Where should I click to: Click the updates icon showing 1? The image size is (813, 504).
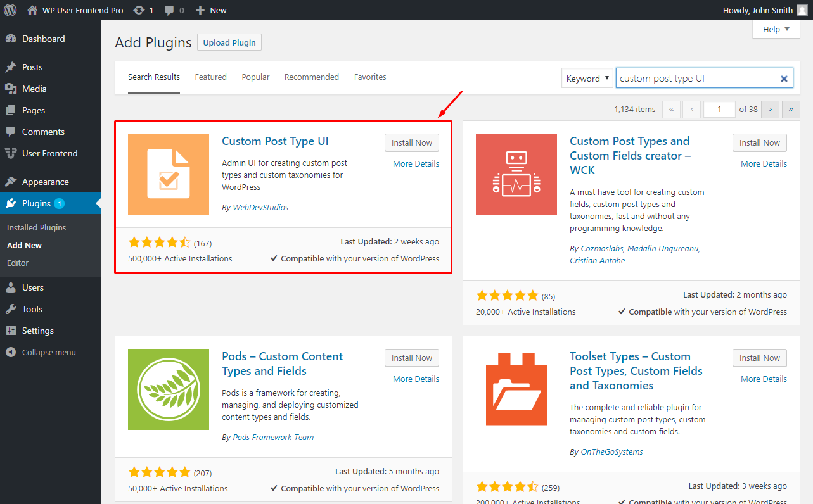click(x=143, y=10)
